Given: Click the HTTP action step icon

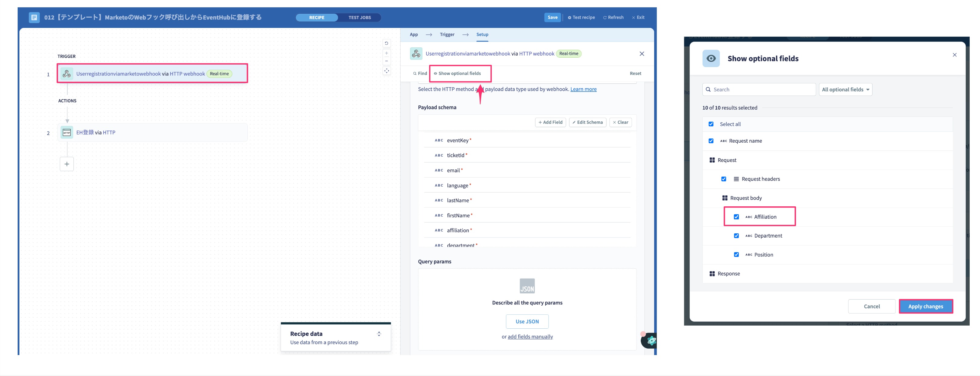Looking at the screenshot, I should (67, 132).
